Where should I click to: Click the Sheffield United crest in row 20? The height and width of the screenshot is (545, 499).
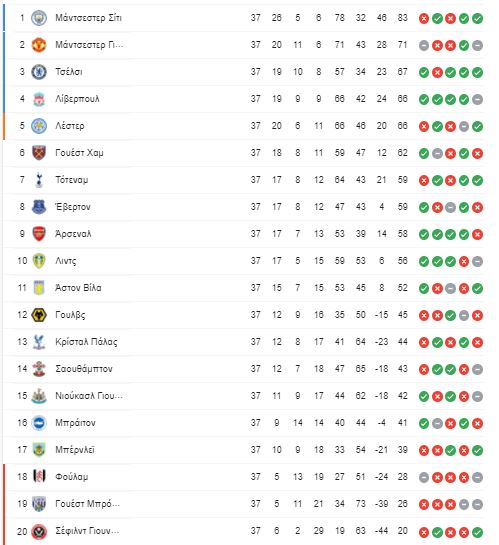[x=39, y=531]
